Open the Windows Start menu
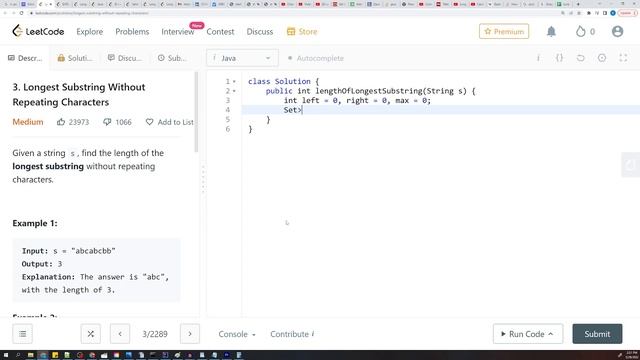Screen dimensions: 640x360 point(6,355)
